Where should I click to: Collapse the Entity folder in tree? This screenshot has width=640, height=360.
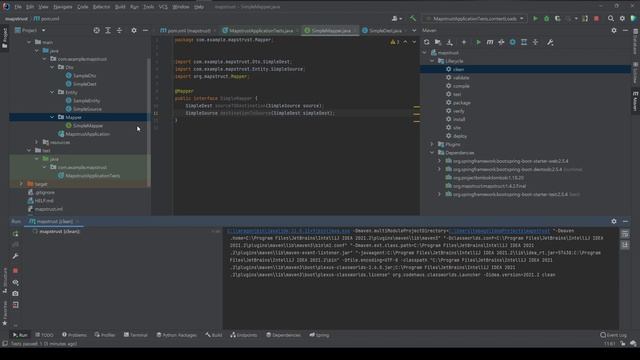tap(52, 92)
